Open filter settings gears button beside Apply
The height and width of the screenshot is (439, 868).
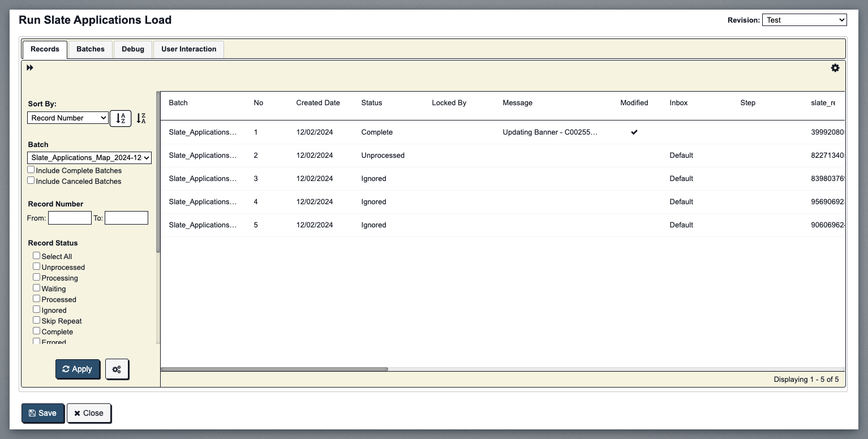[x=117, y=369]
